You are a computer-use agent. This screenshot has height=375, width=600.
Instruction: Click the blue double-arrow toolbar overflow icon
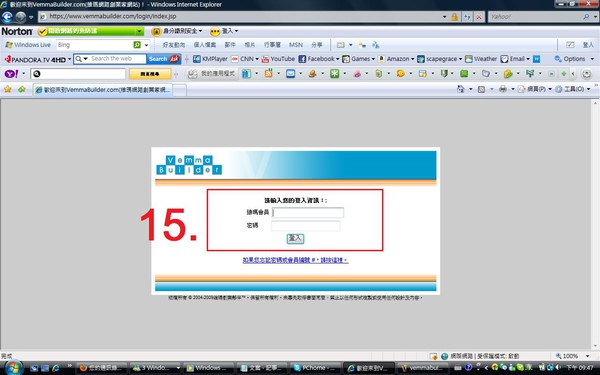tap(536, 59)
